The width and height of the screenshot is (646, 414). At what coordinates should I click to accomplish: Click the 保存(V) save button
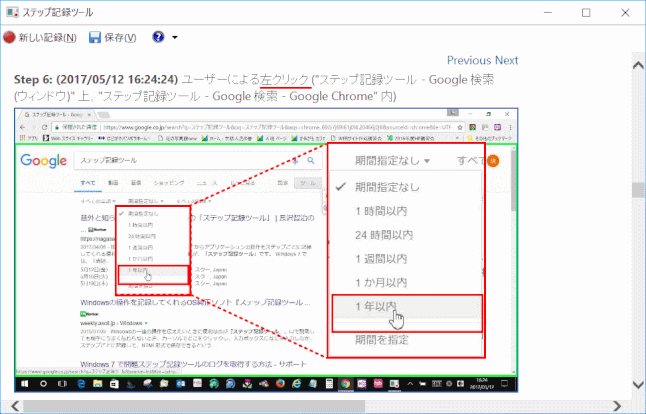(x=112, y=37)
